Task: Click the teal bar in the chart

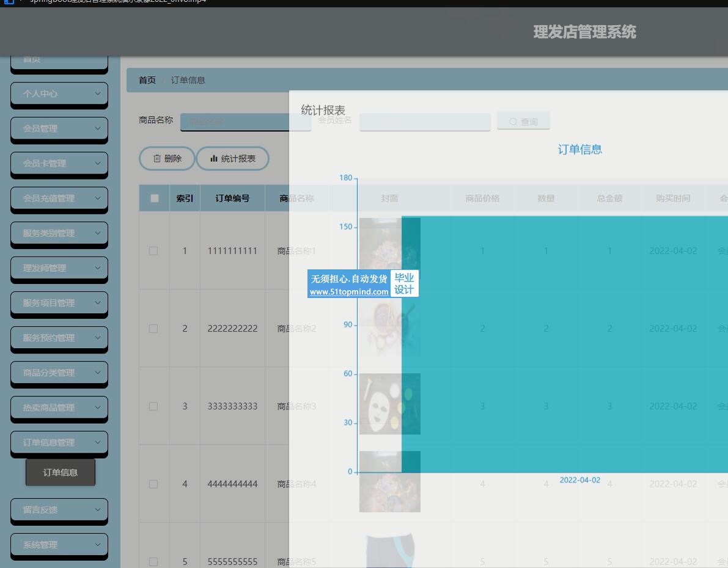Action: [x=565, y=344]
